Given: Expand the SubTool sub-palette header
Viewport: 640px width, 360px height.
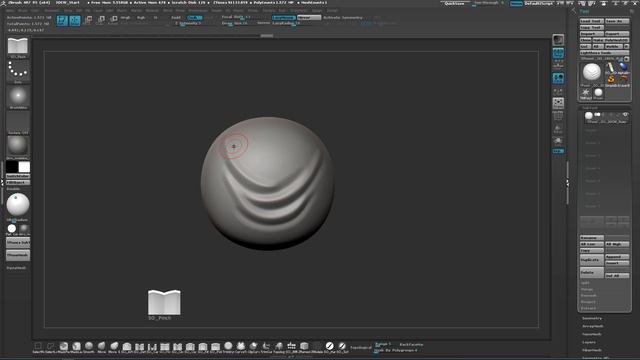Looking at the screenshot, I should pyautogui.click(x=590, y=108).
